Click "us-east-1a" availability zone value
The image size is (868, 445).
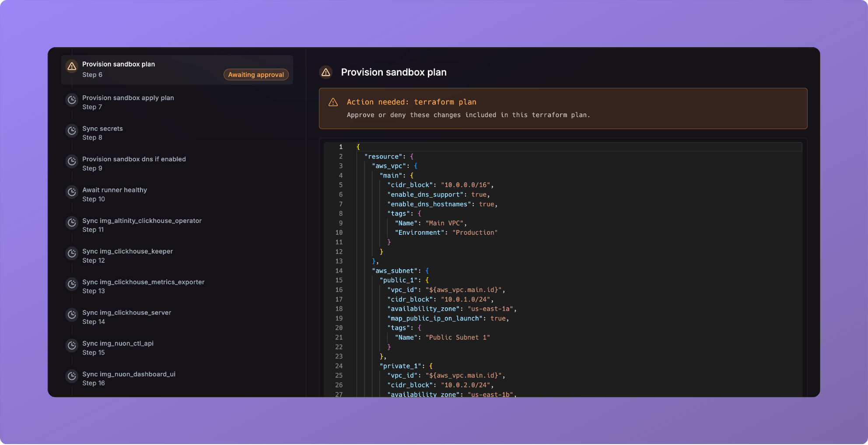pos(490,309)
